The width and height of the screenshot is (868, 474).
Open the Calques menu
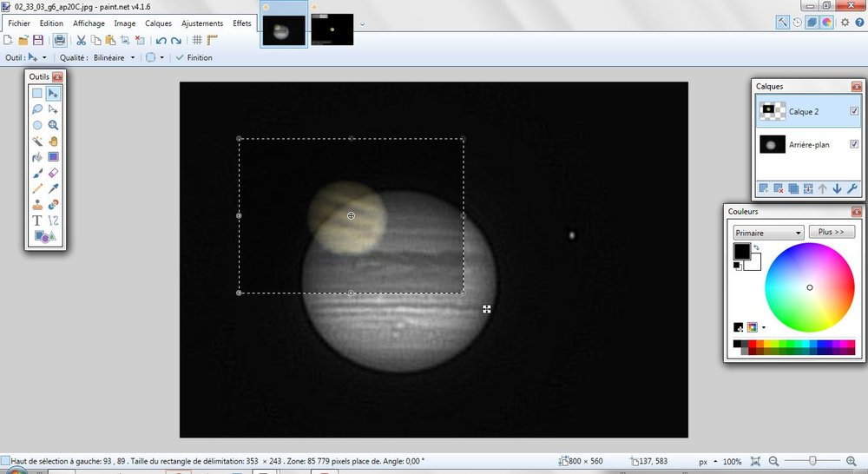(158, 23)
